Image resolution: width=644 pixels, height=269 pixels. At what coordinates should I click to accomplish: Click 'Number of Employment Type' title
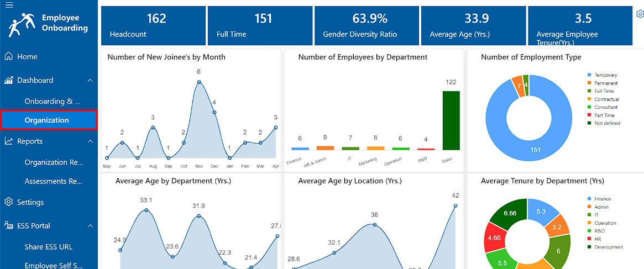coord(531,57)
